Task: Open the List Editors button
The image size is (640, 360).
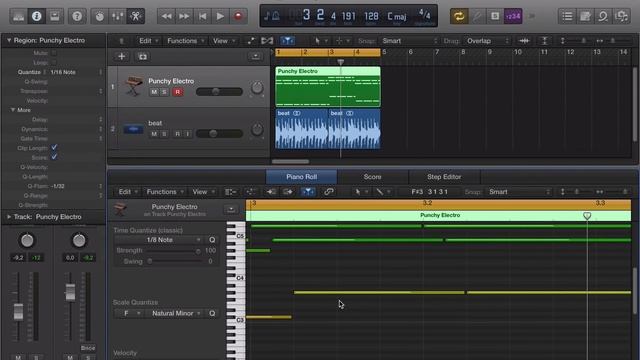Action: tap(567, 16)
